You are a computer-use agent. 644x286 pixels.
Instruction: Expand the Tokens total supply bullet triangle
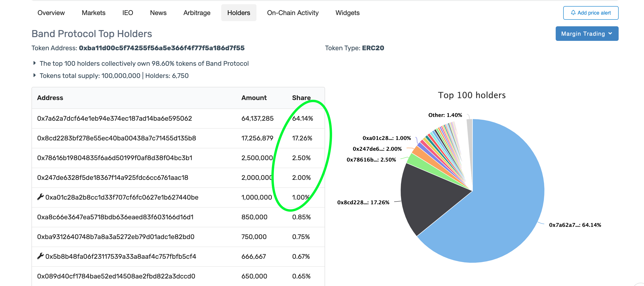coord(35,75)
